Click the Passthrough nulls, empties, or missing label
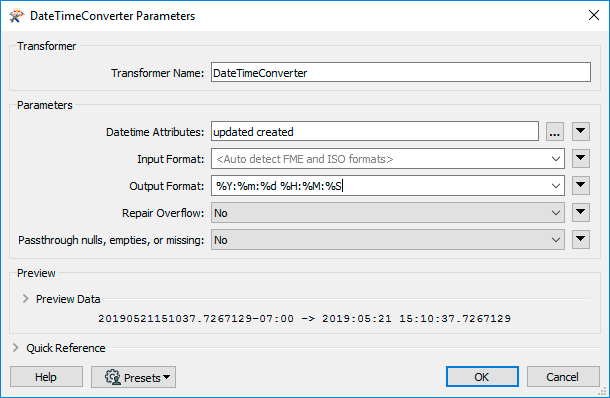Viewport: 610px width, 398px height. tap(111, 240)
